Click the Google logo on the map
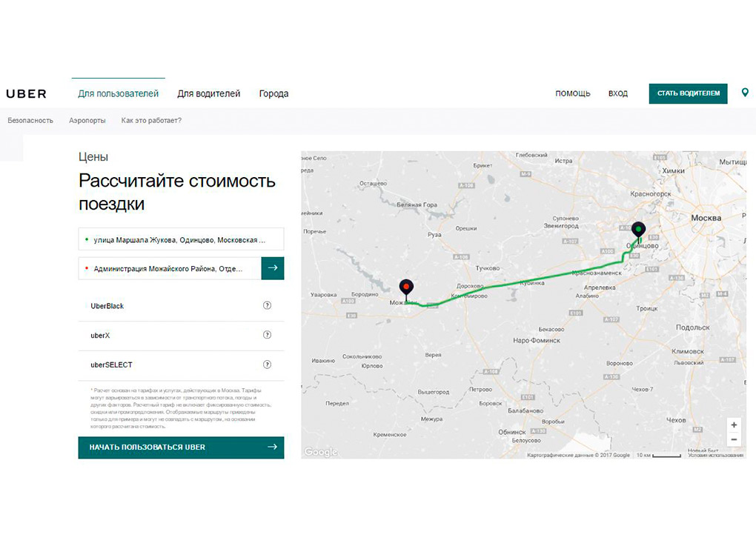Image resolution: width=756 pixels, height=549 pixels. tap(321, 452)
